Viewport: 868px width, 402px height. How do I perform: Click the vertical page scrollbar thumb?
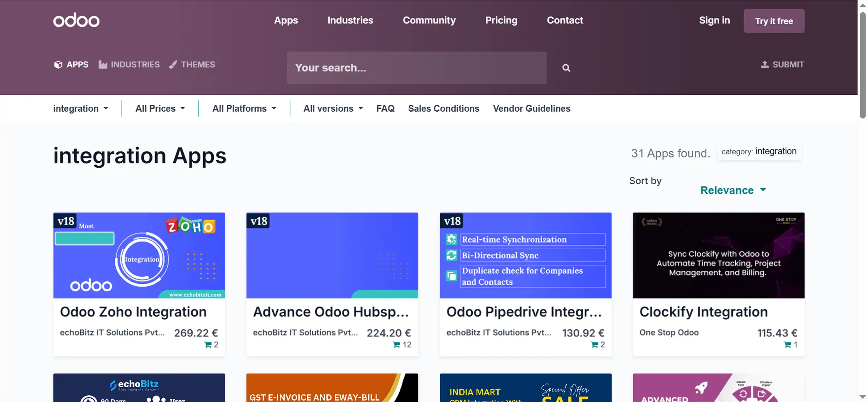tap(863, 65)
